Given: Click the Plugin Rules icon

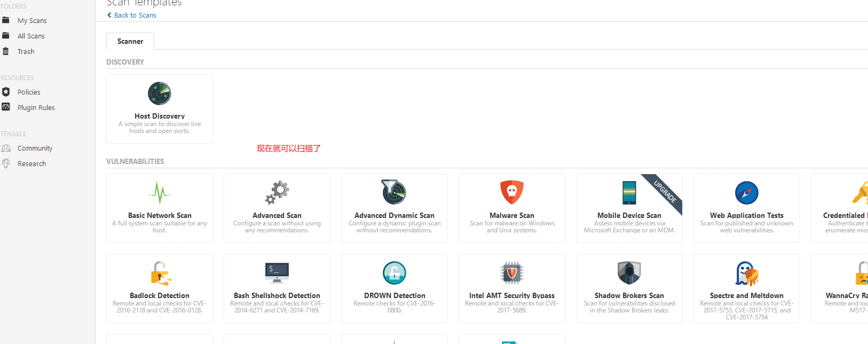Looking at the screenshot, I should tap(6, 107).
